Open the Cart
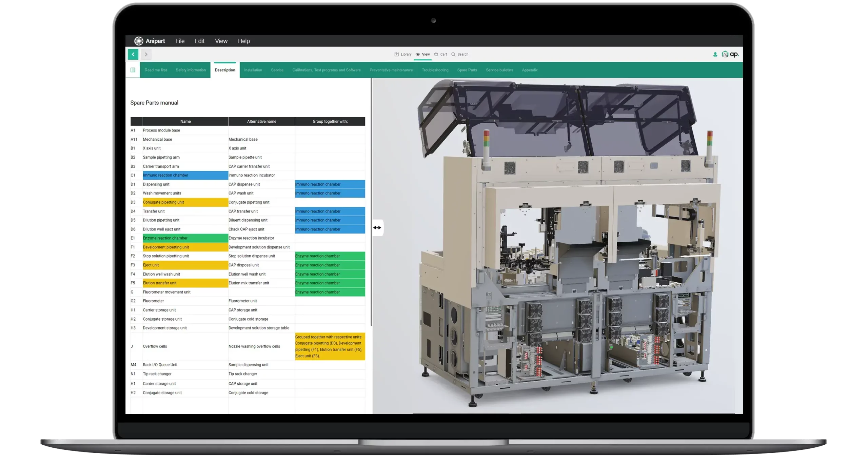The image size is (868, 464). [440, 54]
